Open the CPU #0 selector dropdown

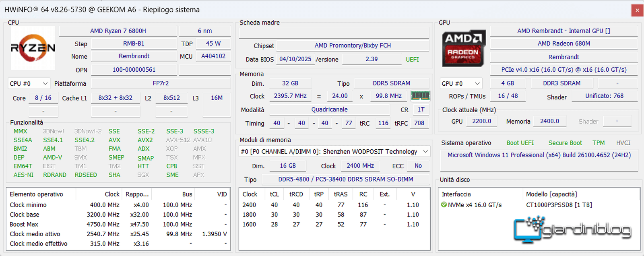pyautogui.click(x=29, y=84)
